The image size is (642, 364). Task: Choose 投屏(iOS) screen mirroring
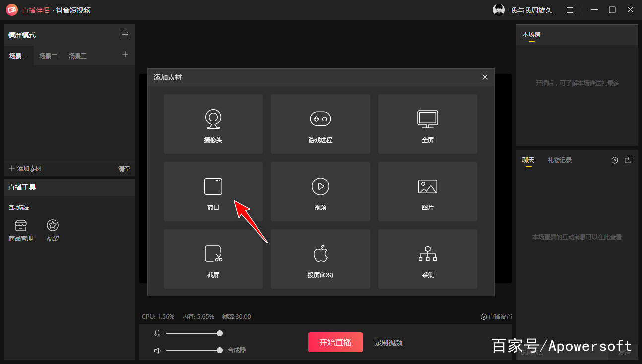(x=321, y=259)
